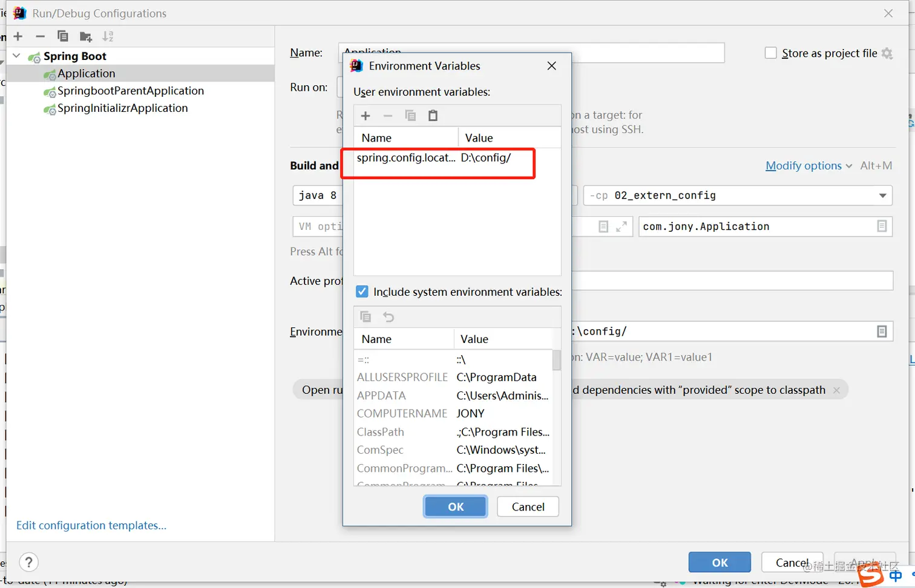Sort system variables by Name header
The height and width of the screenshot is (588, 915).
point(404,339)
